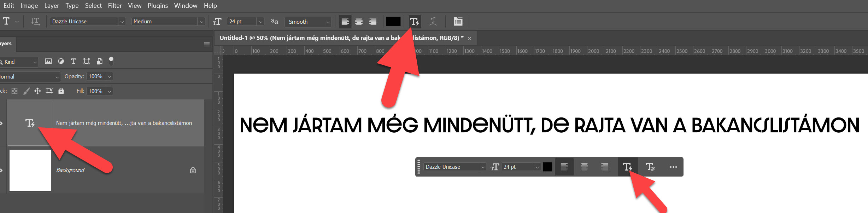Image resolution: width=868 pixels, height=213 pixels.
Task: Open the Normal blend mode dropdown
Action: tap(30, 77)
